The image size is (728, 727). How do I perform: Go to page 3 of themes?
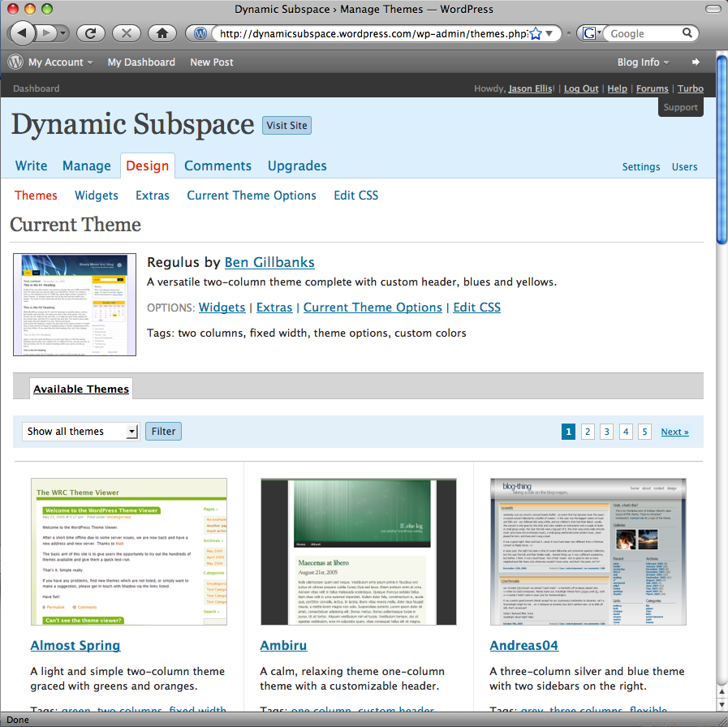[x=606, y=432]
